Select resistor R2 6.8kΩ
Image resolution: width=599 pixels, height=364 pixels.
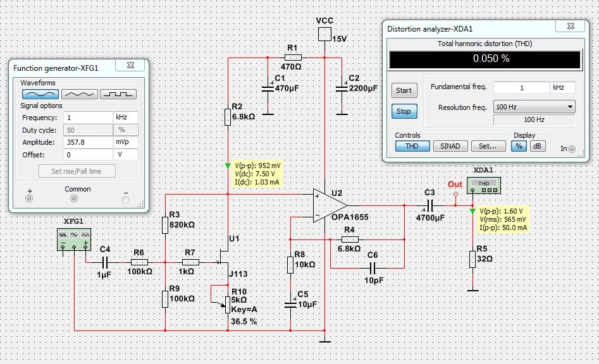[228, 117]
